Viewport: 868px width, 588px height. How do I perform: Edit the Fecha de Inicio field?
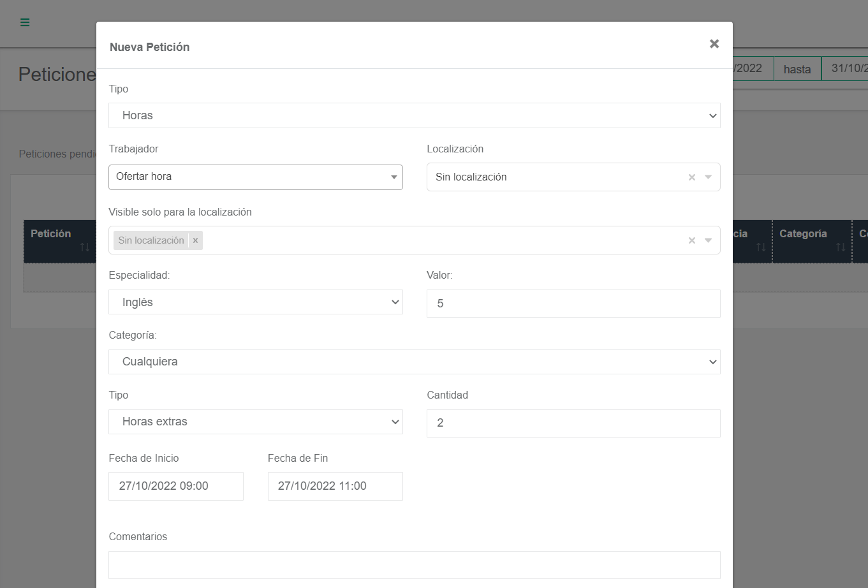tap(175, 486)
